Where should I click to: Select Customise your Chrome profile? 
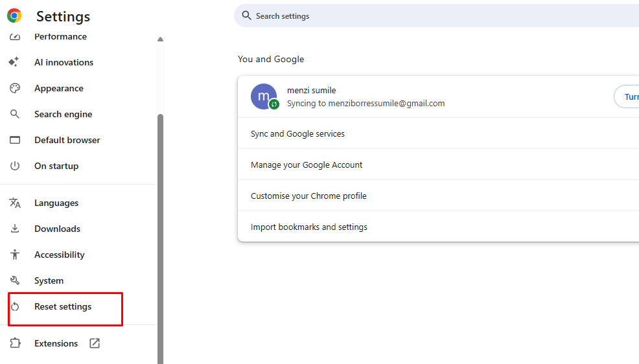[x=308, y=196]
